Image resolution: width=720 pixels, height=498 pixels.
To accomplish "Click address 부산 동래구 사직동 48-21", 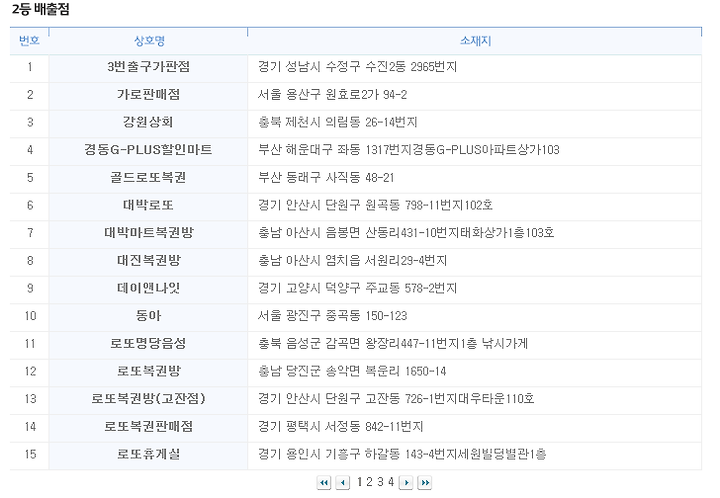I will click(x=326, y=178).
